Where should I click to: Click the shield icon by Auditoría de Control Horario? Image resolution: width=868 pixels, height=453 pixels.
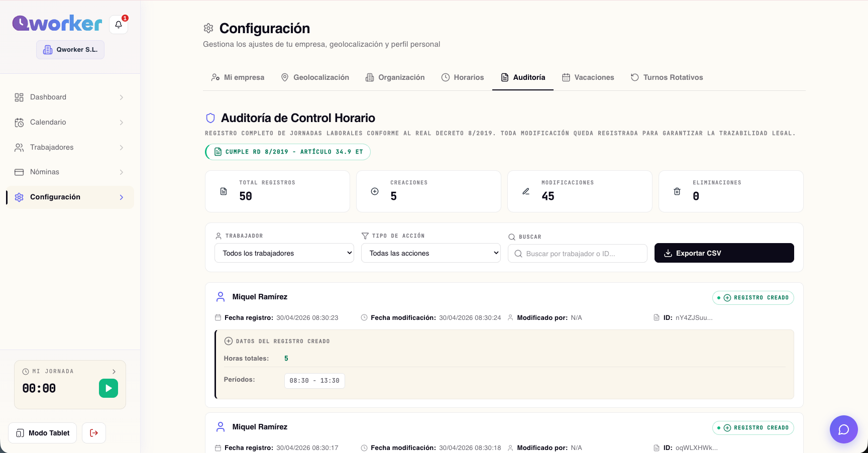pyautogui.click(x=210, y=118)
